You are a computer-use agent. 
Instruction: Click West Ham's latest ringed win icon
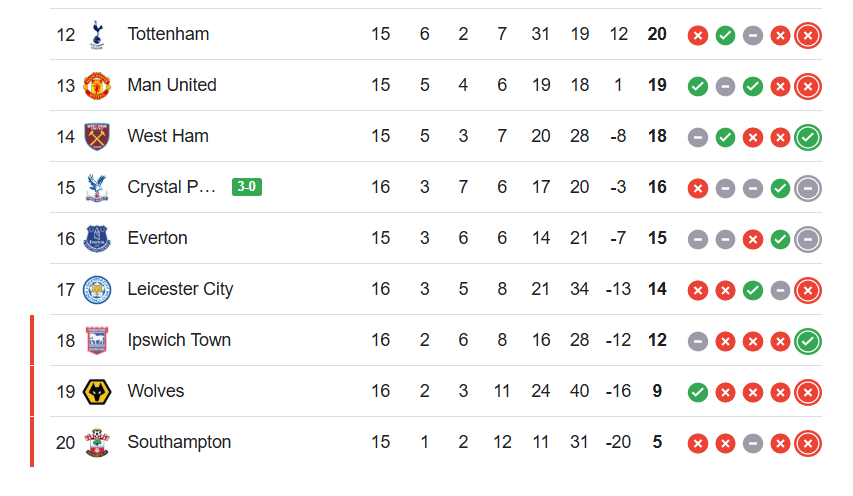(x=808, y=137)
